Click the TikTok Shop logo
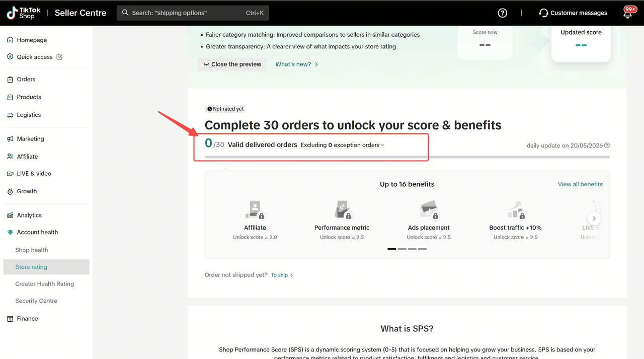The height and width of the screenshot is (359, 644). (x=24, y=13)
